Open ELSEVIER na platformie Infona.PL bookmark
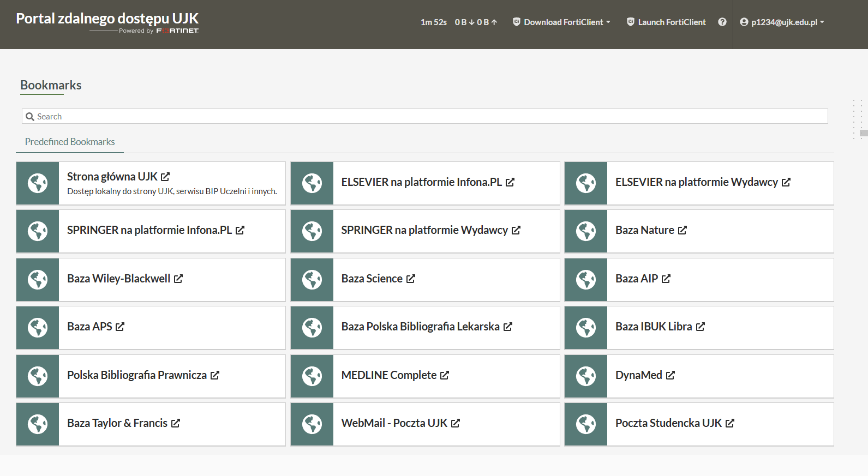This screenshot has height=476, width=868. pos(421,182)
